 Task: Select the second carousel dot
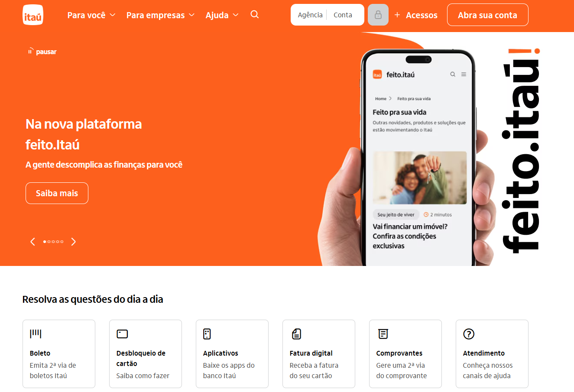tap(49, 242)
